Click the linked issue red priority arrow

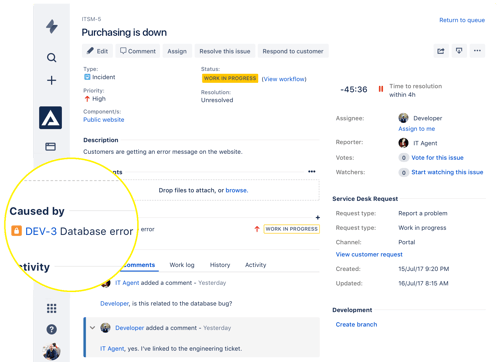pos(257,229)
